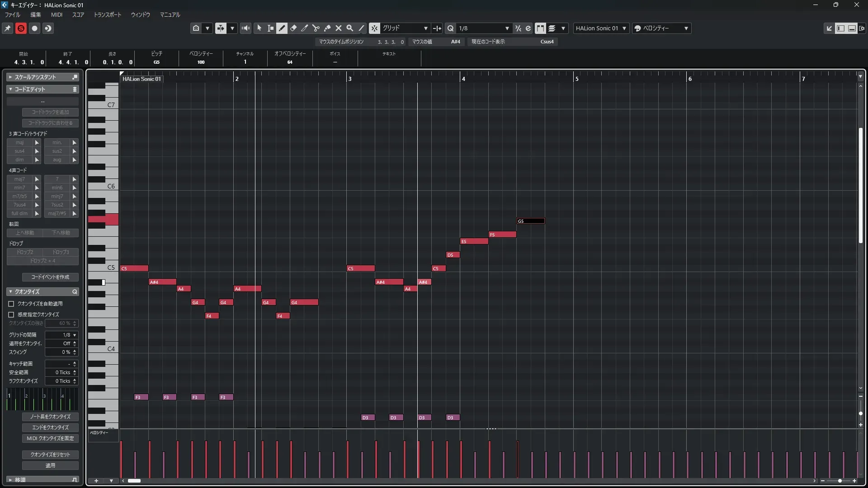Select the Object Selection arrow tool
868x488 pixels.
point(259,28)
